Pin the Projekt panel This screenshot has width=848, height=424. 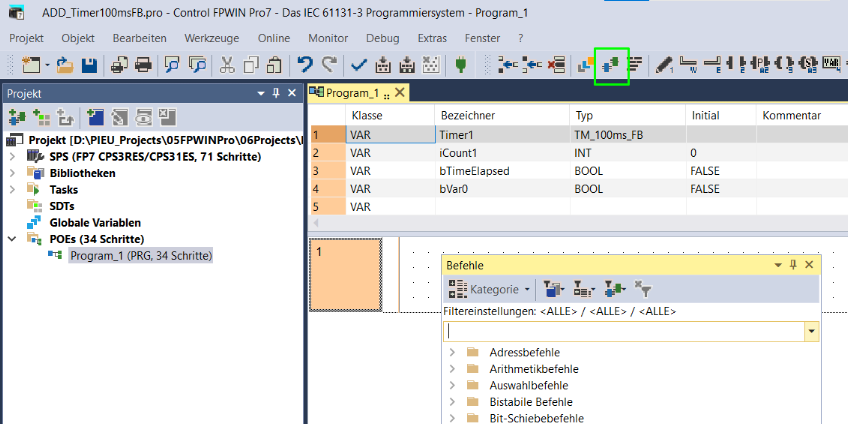click(276, 93)
